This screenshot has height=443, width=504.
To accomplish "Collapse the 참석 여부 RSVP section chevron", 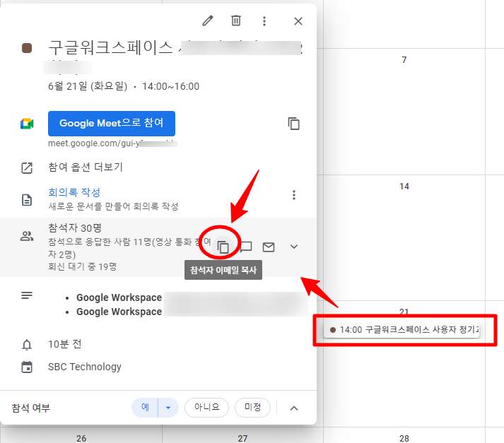I will 294,408.
